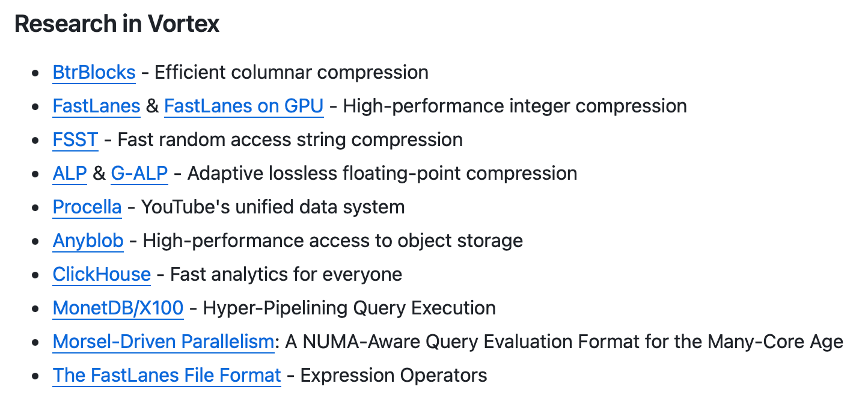Image resolution: width=868 pixels, height=404 pixels.
Task: Click the Anyblob link
Action: [x=88, y=241]
